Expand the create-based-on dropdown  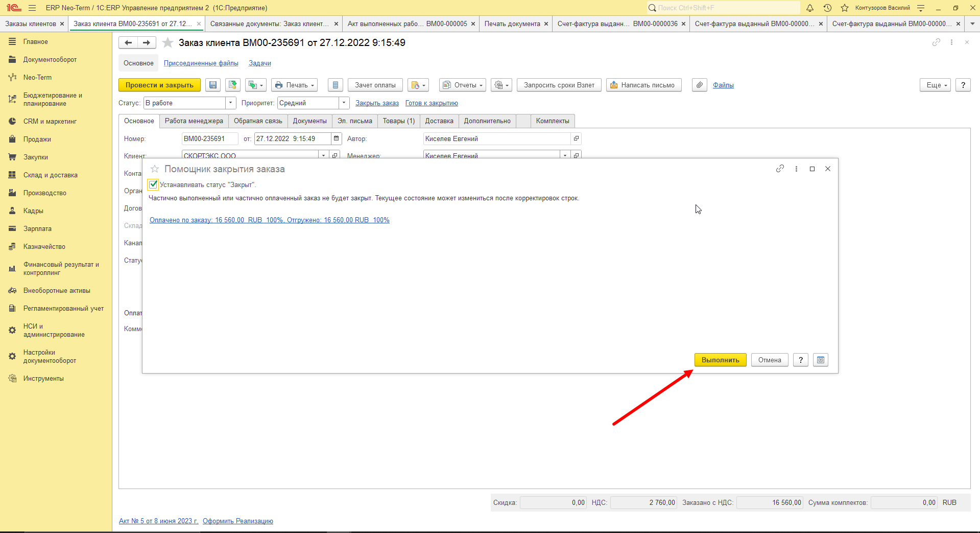[x=256, y=85]
